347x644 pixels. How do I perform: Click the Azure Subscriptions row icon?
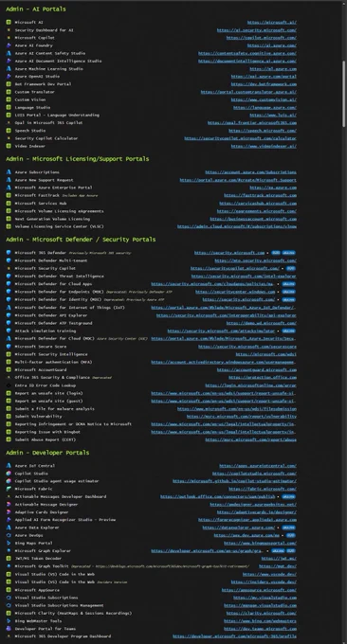(9, 172)
